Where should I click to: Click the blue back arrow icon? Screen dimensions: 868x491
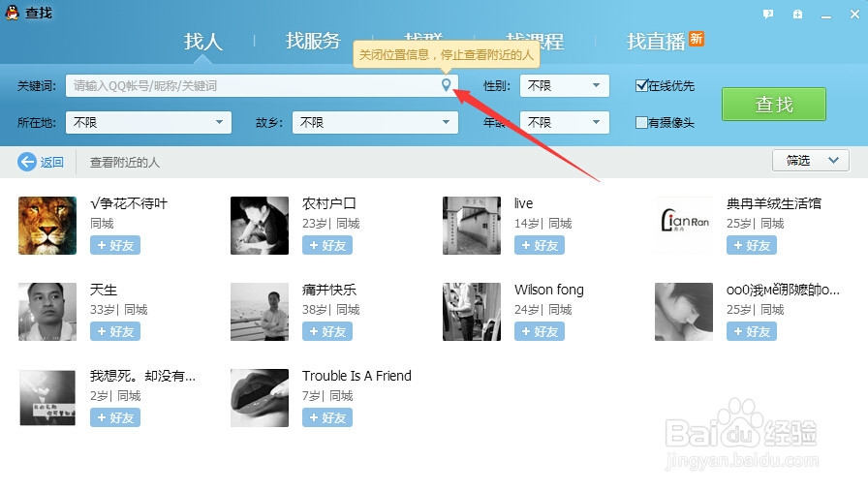(x=26, y=162)
